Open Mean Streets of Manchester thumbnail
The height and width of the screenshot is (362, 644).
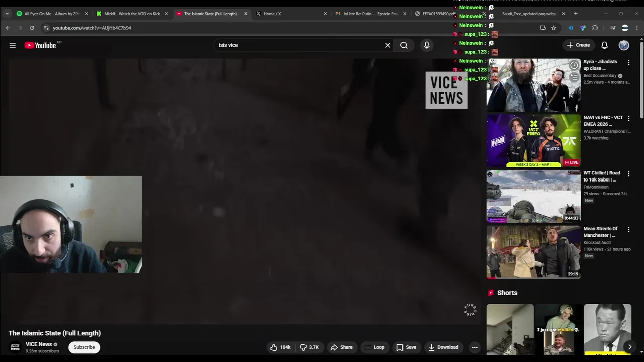533,251
